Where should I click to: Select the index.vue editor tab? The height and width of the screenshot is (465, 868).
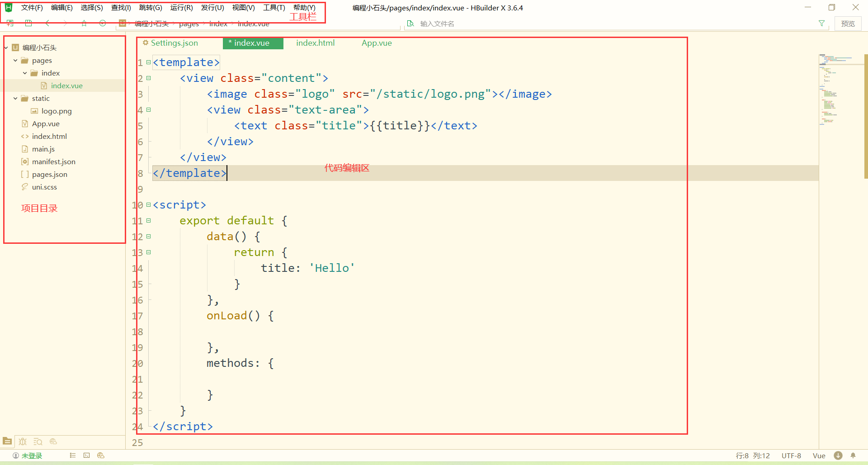pyautogui.click(x=253, y=43)
